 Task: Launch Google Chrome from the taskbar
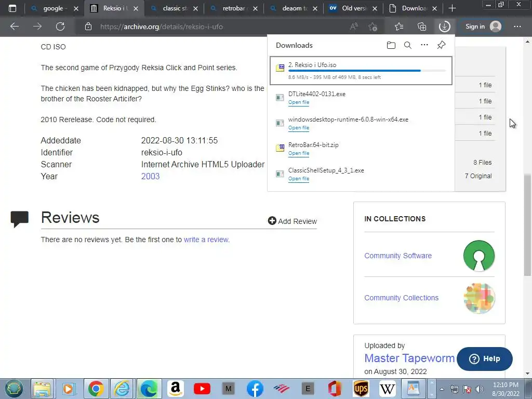click(96, 389)
